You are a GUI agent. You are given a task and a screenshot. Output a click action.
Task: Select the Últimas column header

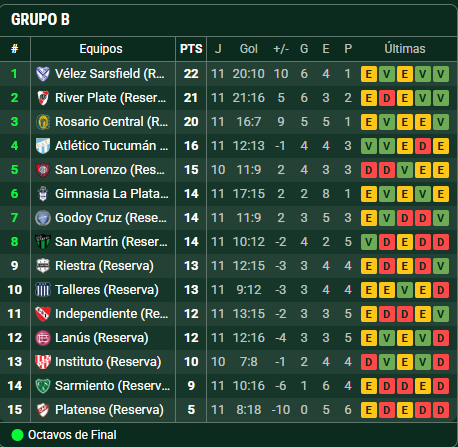[x=405, y=49]
